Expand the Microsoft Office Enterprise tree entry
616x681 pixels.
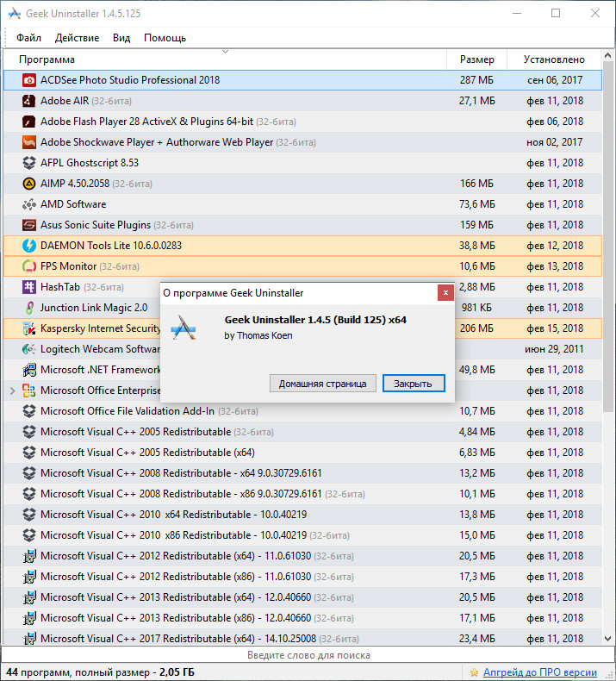tap(13, 390)
